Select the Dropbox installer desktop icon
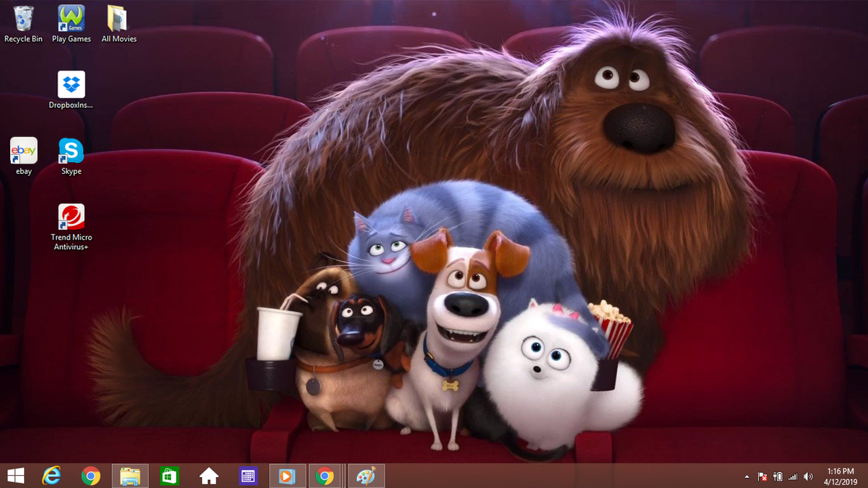 pyautogui.click(x=71, y=90)
